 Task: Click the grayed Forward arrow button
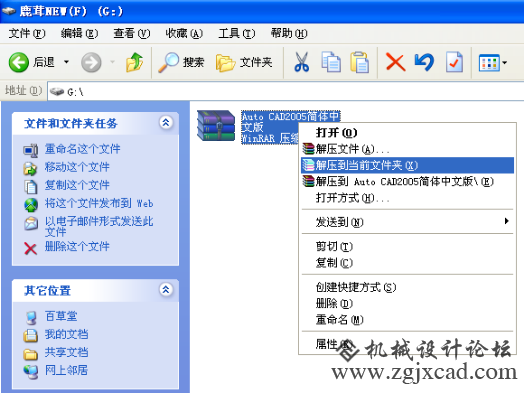click(91, 62)
